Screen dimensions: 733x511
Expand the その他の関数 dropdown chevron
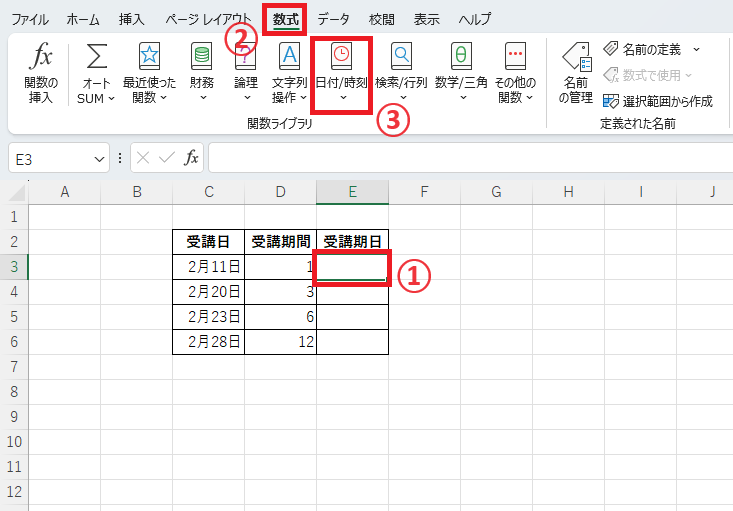coord(529,98)
